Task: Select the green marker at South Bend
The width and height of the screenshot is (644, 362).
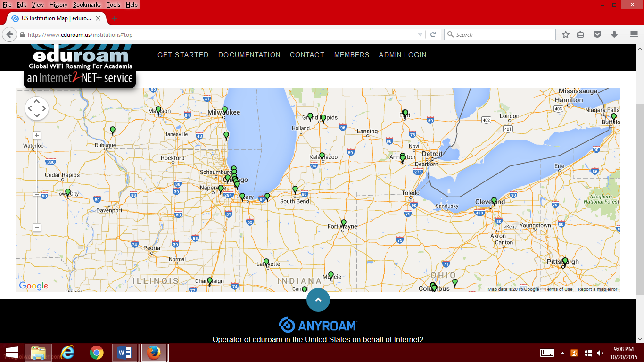Action: (x=295, y=190)
